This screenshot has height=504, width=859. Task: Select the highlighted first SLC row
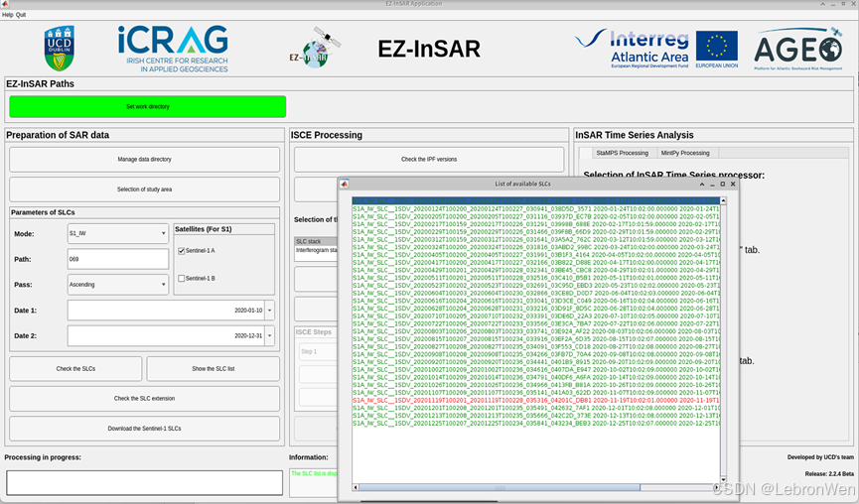(536, 200)
